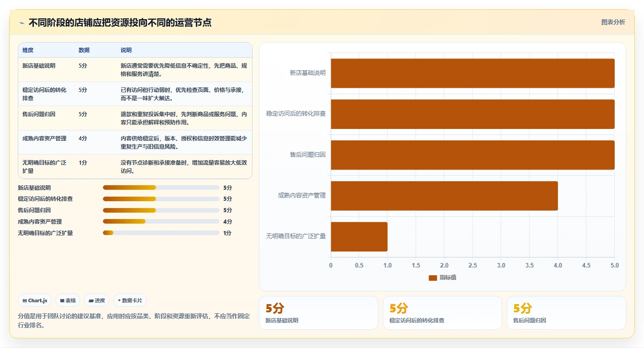Click the page title 不同阶段的店铺
Viewport: 644px width, 348px height.
pos(120,23)
